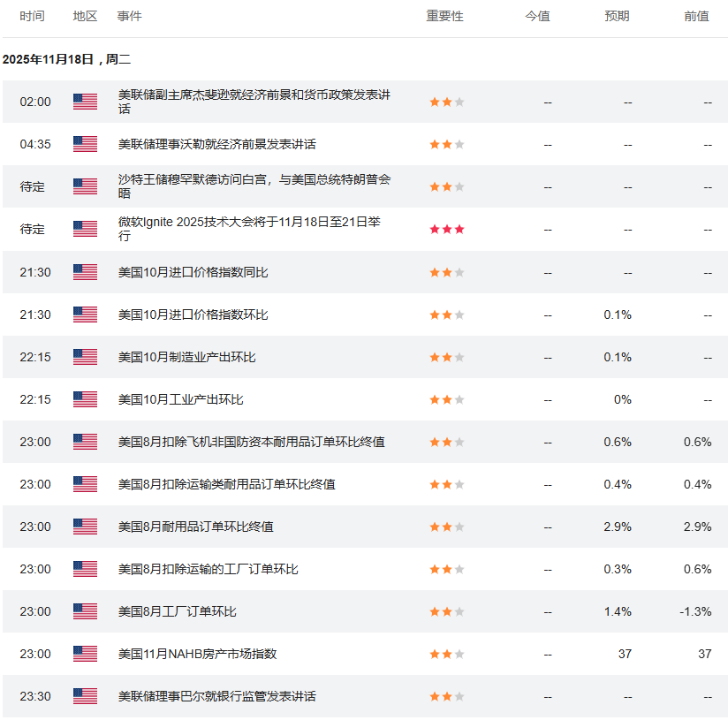Click the -1.3% previous value cell
Screen dimensions: 728x720
(695, 611)
